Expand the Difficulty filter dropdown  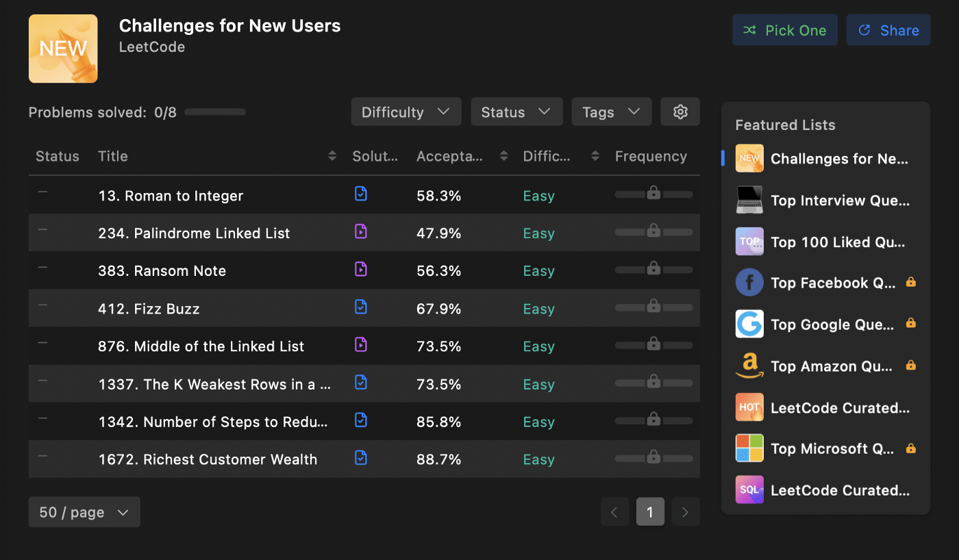406,112
